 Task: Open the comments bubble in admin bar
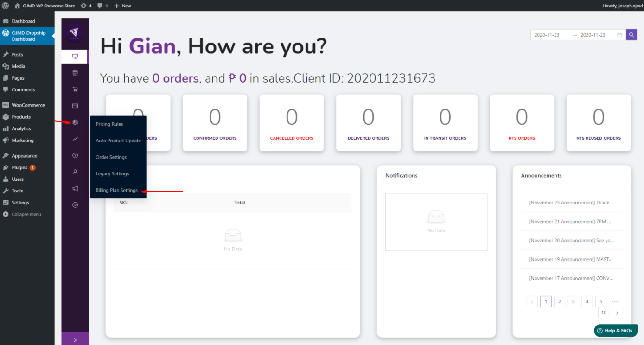(x=102, y=6)
